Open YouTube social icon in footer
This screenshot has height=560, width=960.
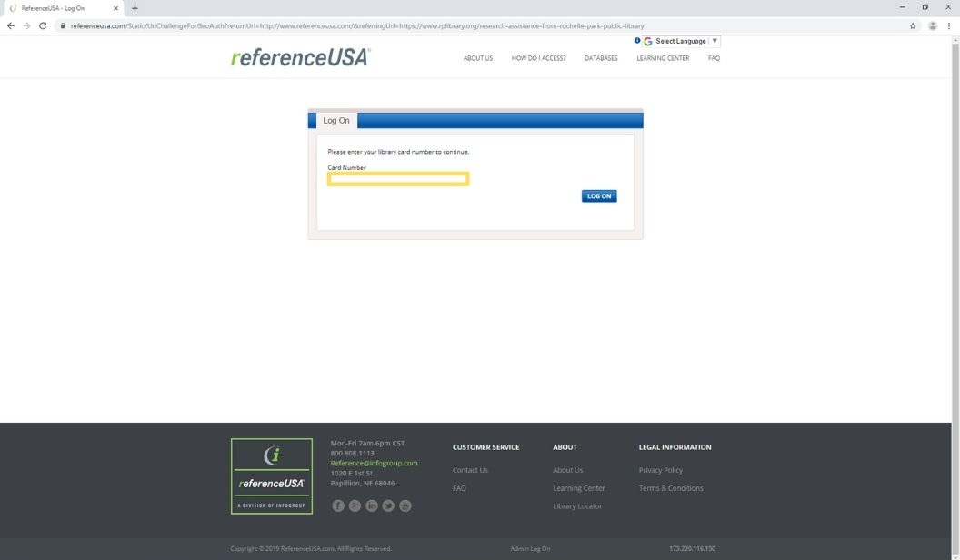tap(405, 505)
